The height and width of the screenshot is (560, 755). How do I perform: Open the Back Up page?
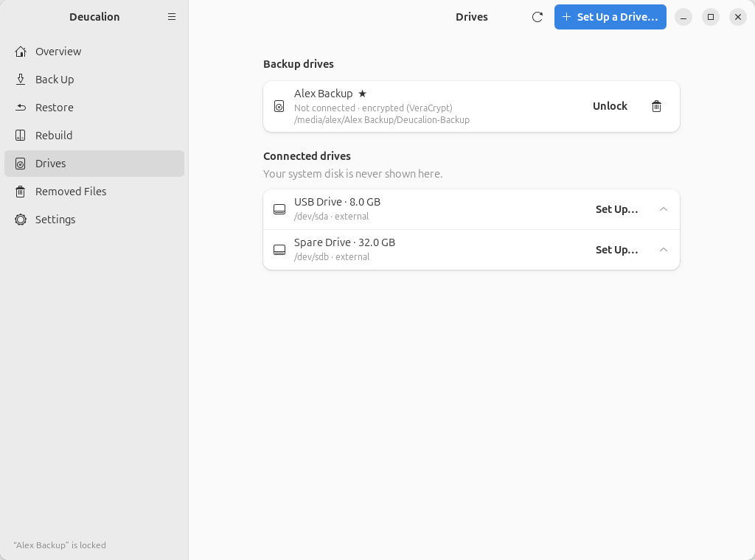[x=94, y=80]
